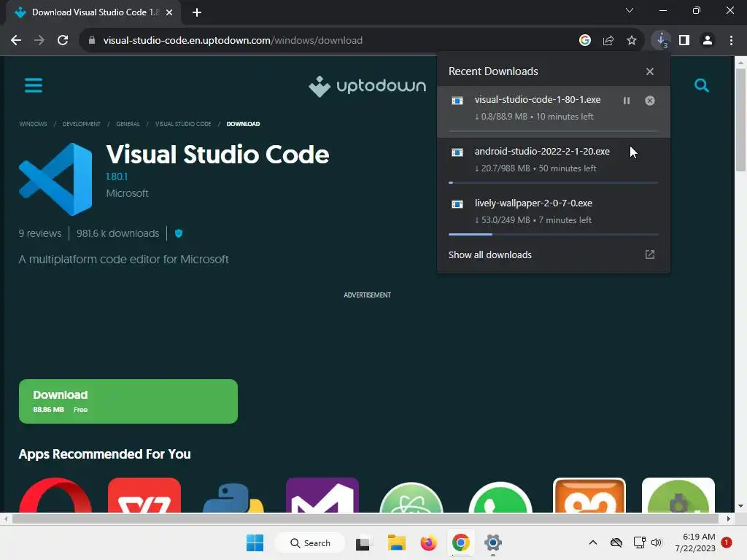Screen dimensions: 747x560
Task: Click the WINDOWS breadcrumb link
Action: 33,124
